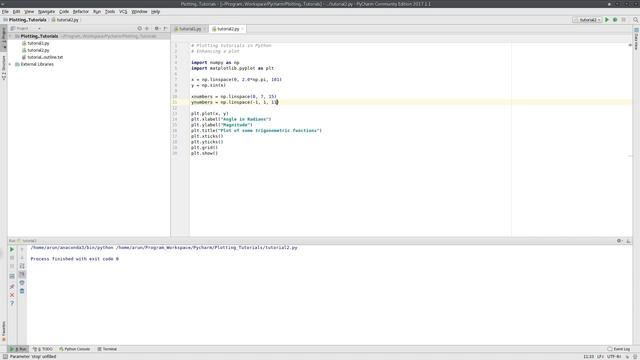Select tutorial1.py in project tree

point(38,43)
